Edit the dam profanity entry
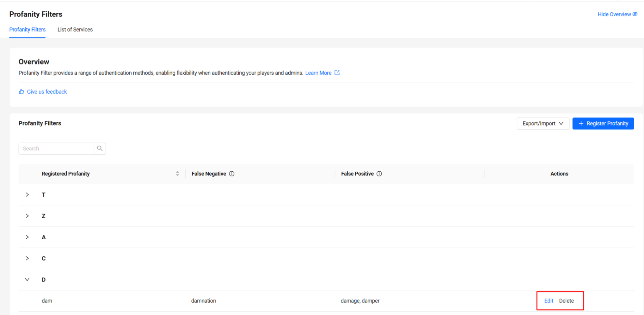The image size is (644, 315). [549, 301]
